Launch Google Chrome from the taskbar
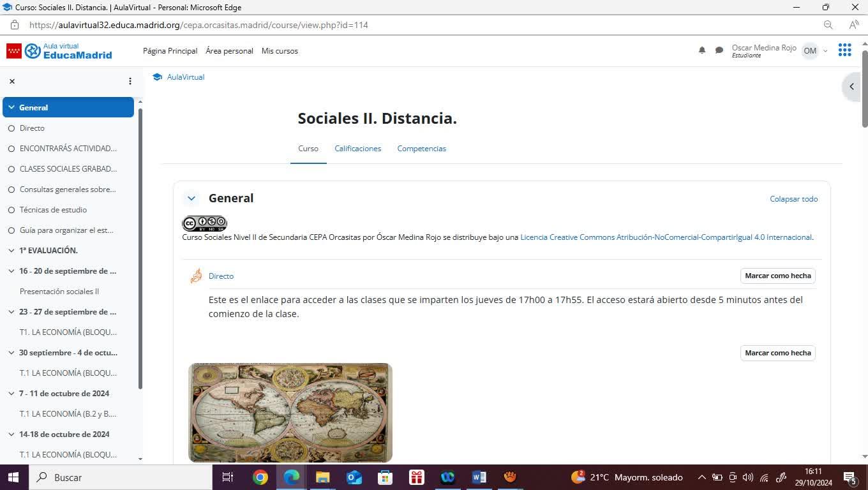This screenshot has height=490, width=868. (260, 477)
